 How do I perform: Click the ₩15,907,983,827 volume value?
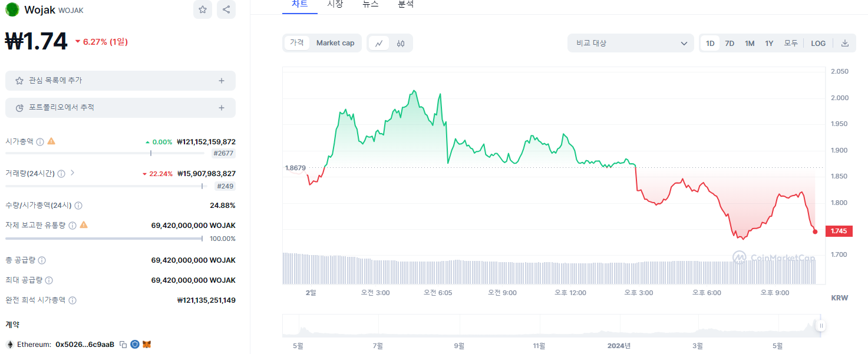[x=206, y=174]
